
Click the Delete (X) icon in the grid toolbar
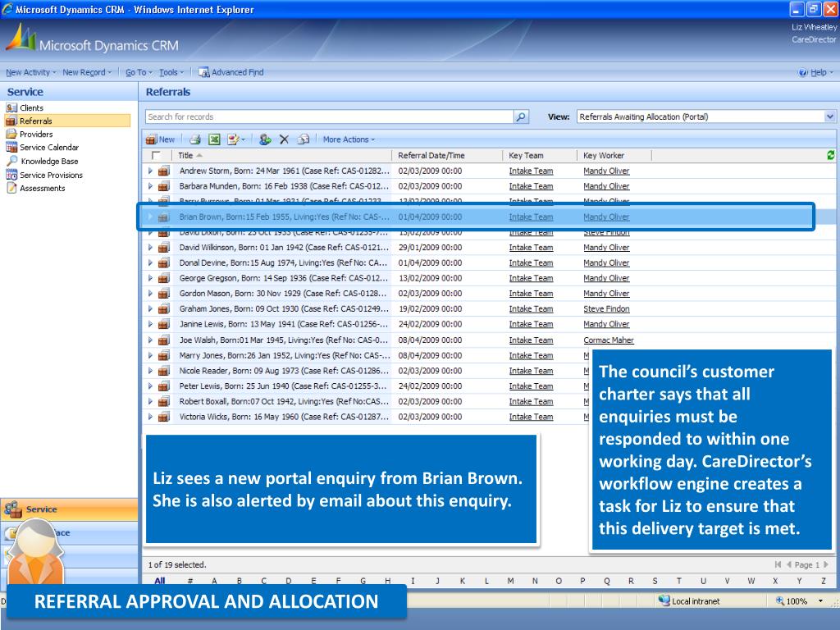[284, 139]
